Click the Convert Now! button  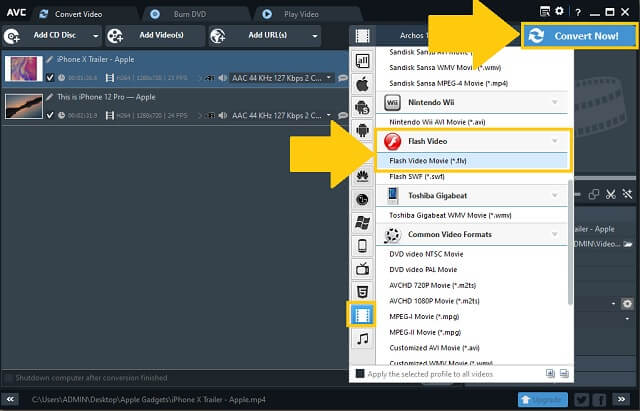tap(580, 36)
